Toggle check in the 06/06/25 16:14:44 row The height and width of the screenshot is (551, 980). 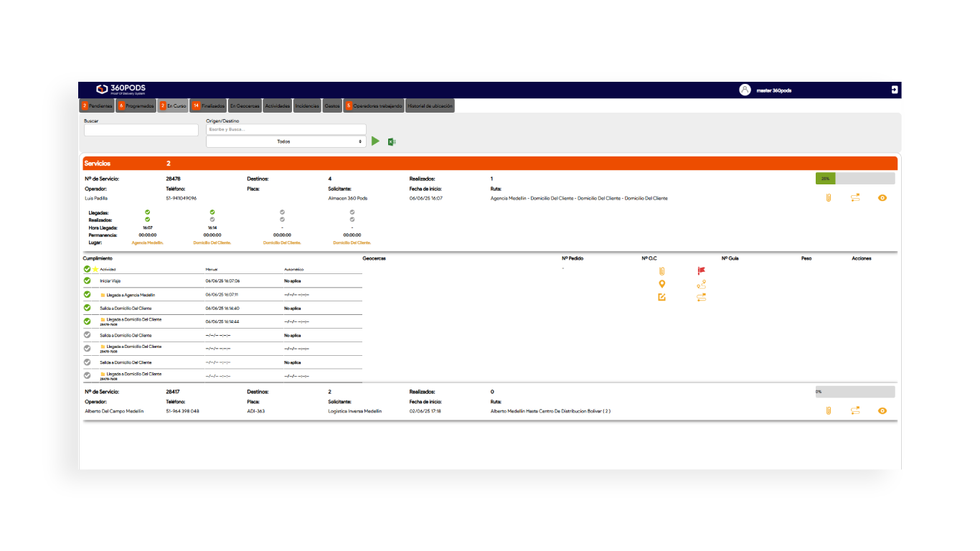[x=87, y=321]
